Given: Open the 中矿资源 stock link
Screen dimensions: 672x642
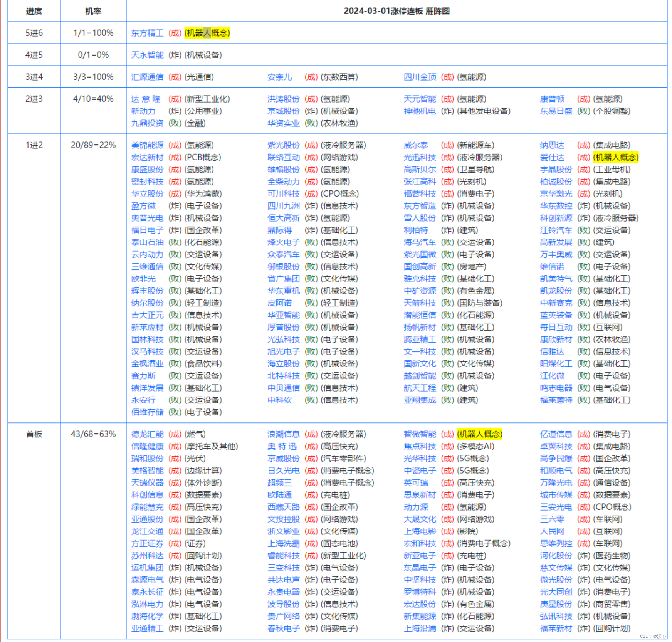Looking at the screenshot, I should pyautogui.click(x=420, y=291).
